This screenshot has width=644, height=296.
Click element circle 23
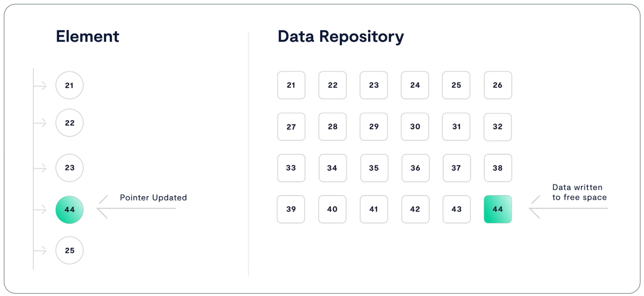(x=70, y=168)
